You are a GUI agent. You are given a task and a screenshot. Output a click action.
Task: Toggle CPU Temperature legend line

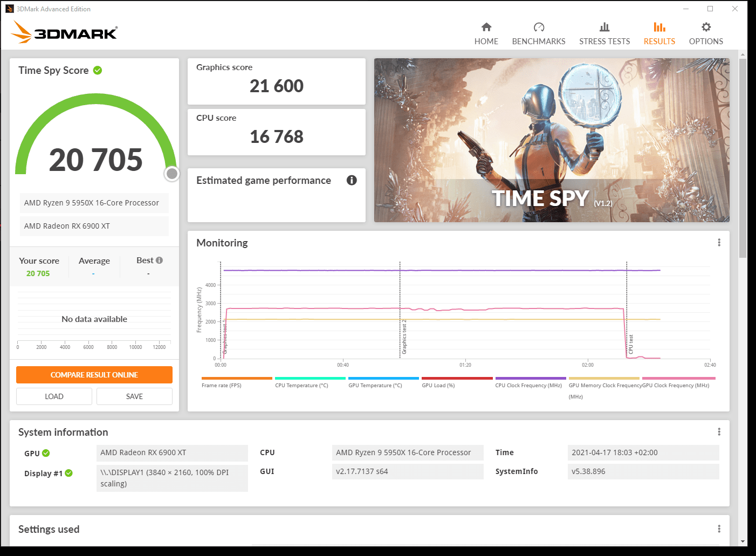[310, 382]
